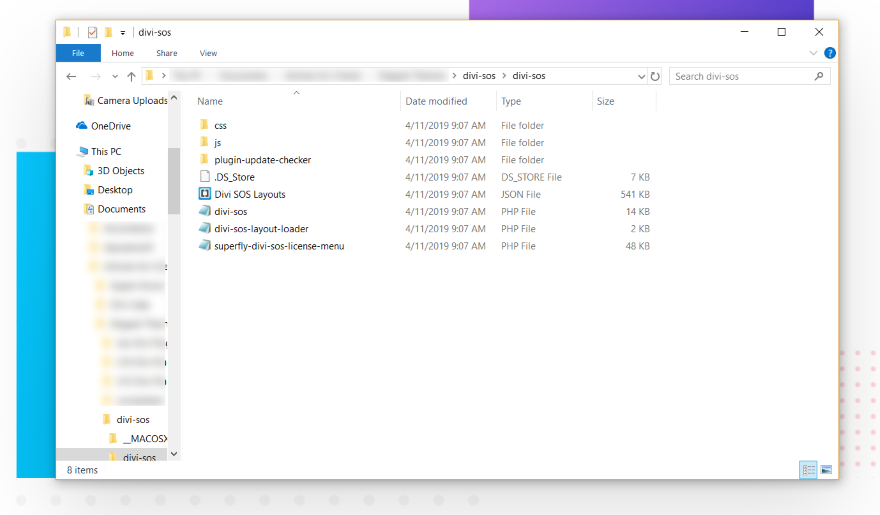
Task: Click the Help question mark icon
Action: (830, 53)
